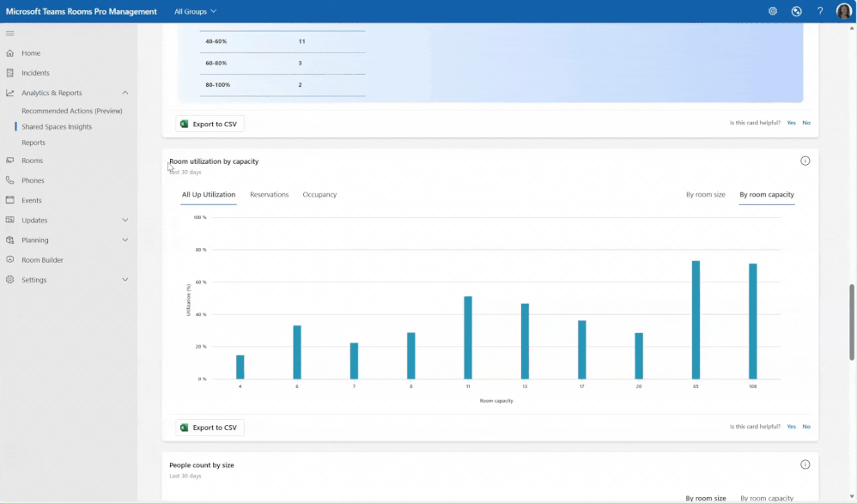Screen dimensions: 857x504
Task: Export the utilization chart to CSV
Action: [x=210, y=427]
